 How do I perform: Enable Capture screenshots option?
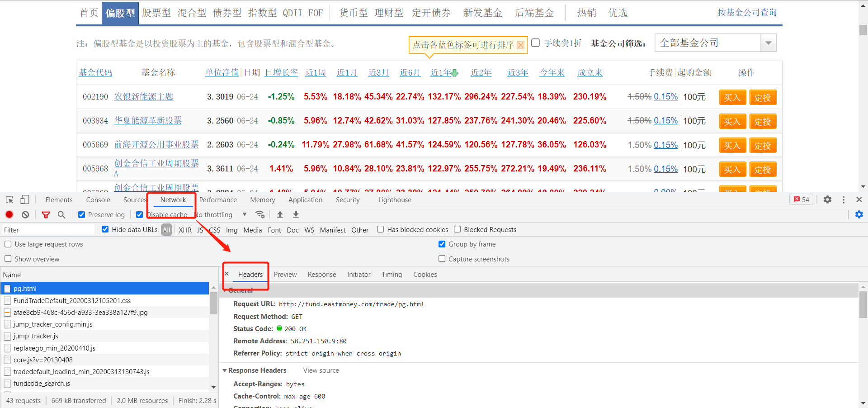pyautogui.click(x=442, y=259)
